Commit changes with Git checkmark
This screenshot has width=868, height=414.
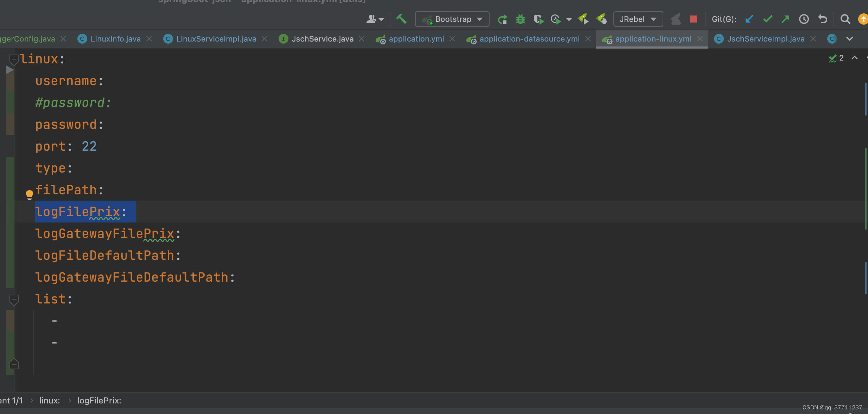click(x=767, y=19)
